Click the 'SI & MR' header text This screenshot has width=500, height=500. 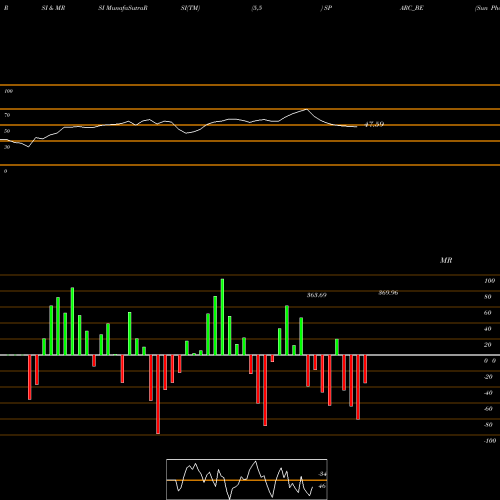[x=53, y=8]
